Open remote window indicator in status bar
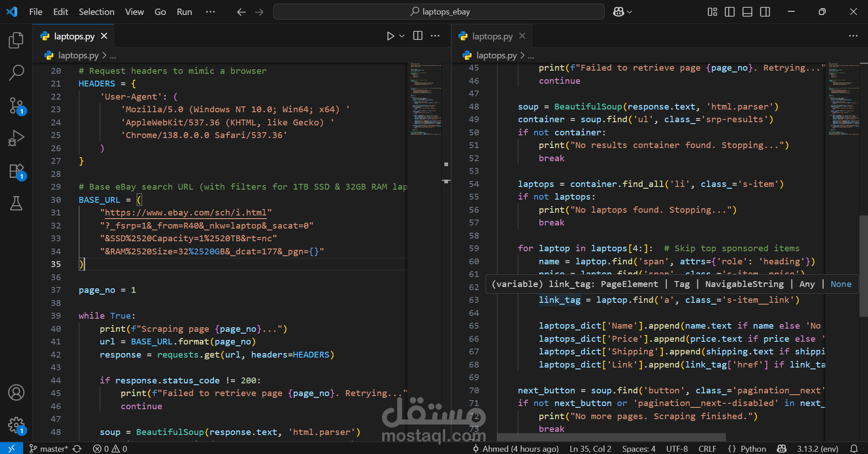This screenshot has width=868, height=454. pos(11,448)
